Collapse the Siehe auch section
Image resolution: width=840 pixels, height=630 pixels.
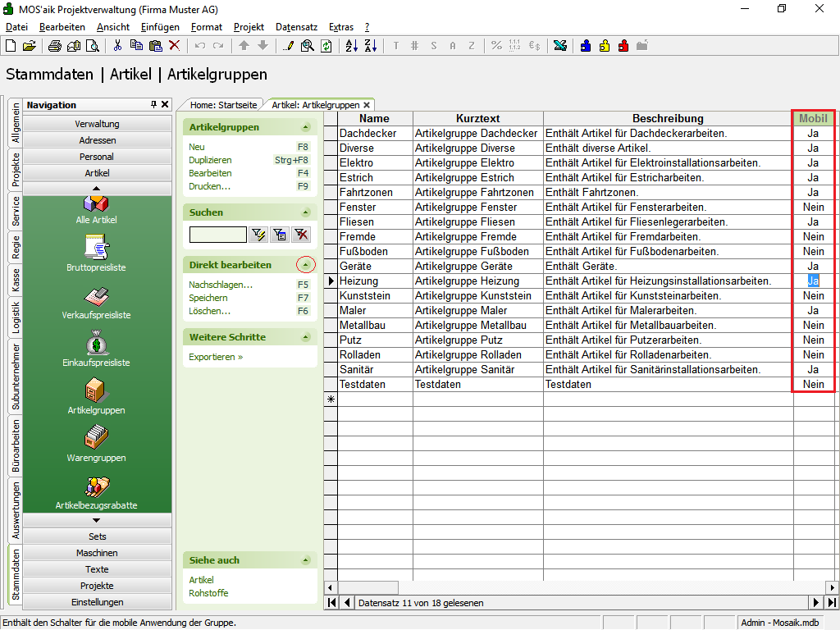tap(306, 560)
